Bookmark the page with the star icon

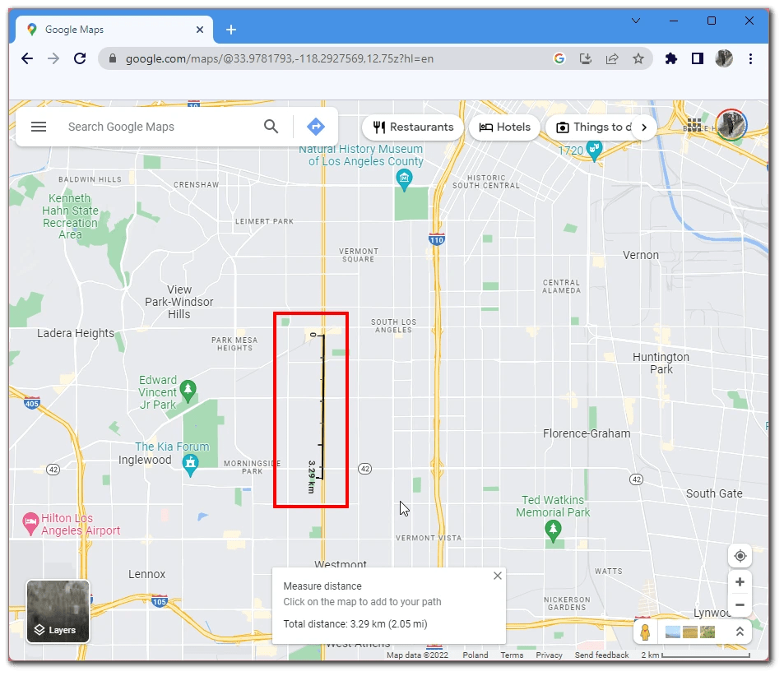click(x=639, y=58)
